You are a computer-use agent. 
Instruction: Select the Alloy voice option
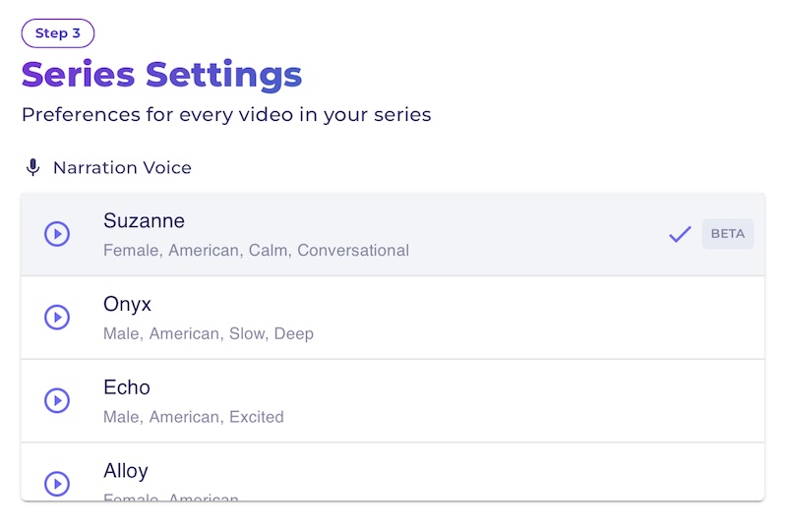click(x=393, y=472)
